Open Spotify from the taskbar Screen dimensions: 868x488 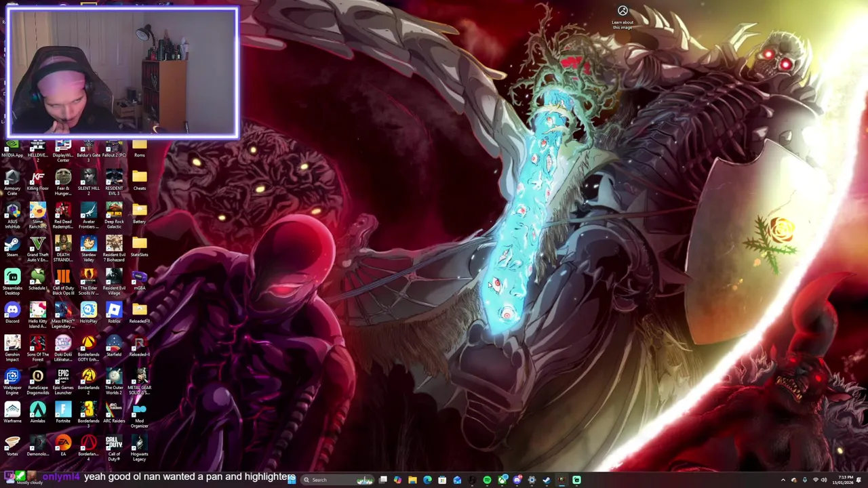coord(487,480)
